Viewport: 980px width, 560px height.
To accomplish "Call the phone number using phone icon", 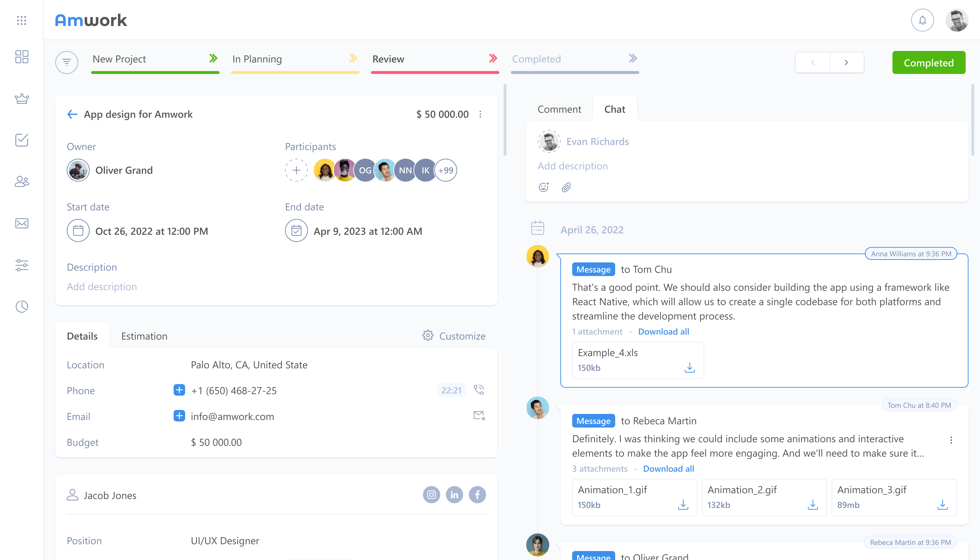I will click(479, 390).
